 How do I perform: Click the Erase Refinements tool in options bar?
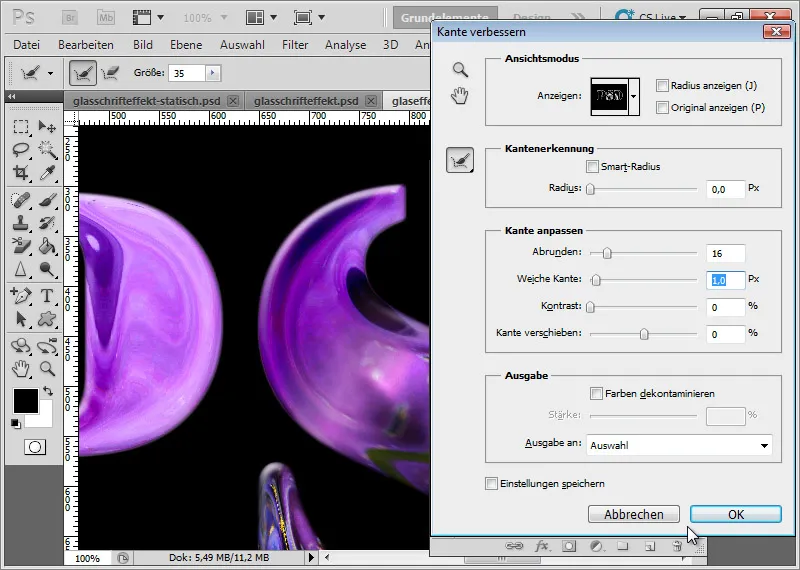(110, 73)
